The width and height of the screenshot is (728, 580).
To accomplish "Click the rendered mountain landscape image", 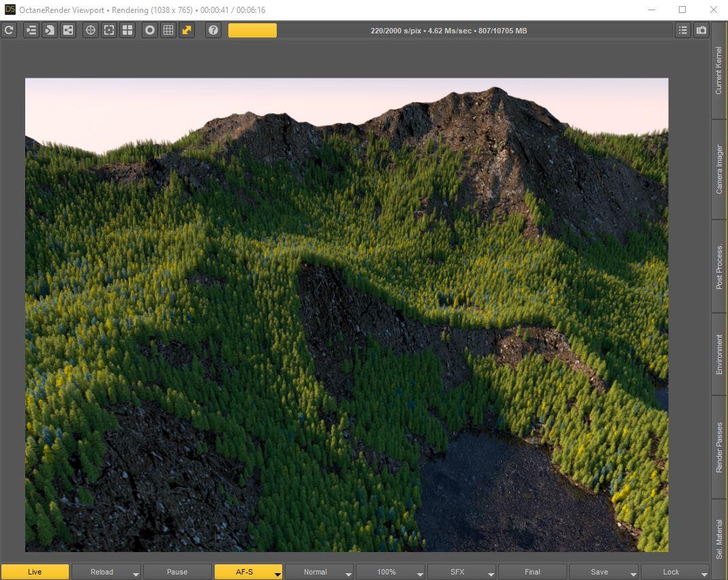I will tap(347, 315).
